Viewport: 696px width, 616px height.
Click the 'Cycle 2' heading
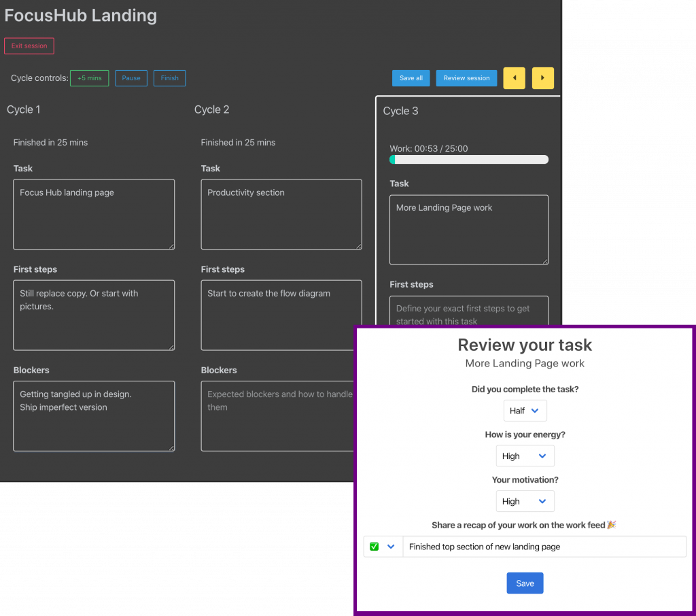[212, 109]
